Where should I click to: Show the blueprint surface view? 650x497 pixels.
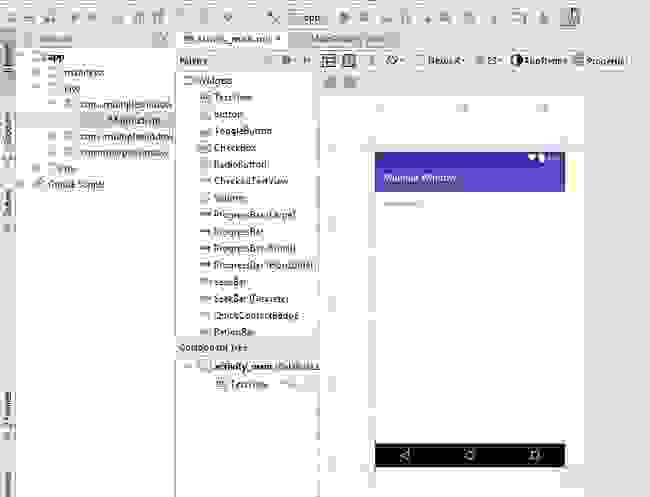349,61
